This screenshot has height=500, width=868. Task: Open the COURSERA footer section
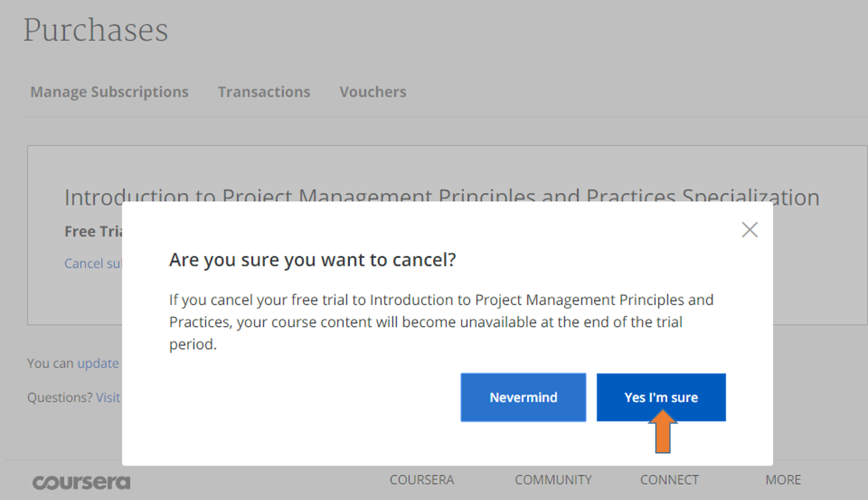[x=422, y=480]
